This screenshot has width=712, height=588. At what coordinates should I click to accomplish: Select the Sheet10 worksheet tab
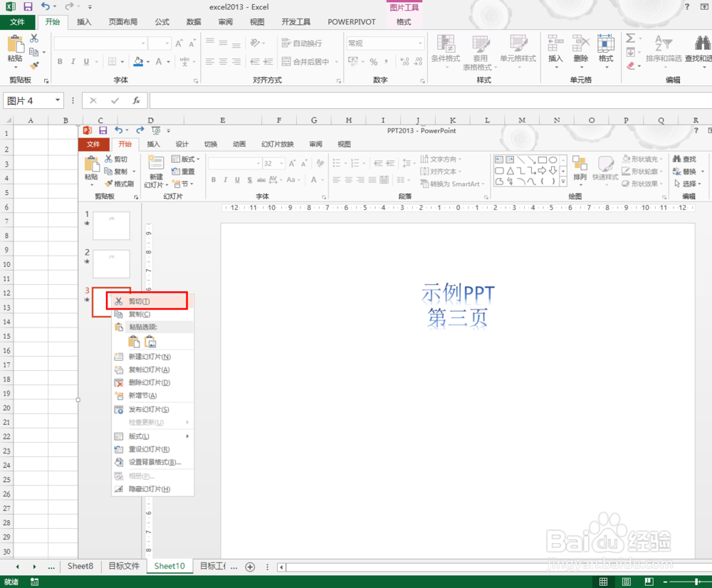[169, 566]
